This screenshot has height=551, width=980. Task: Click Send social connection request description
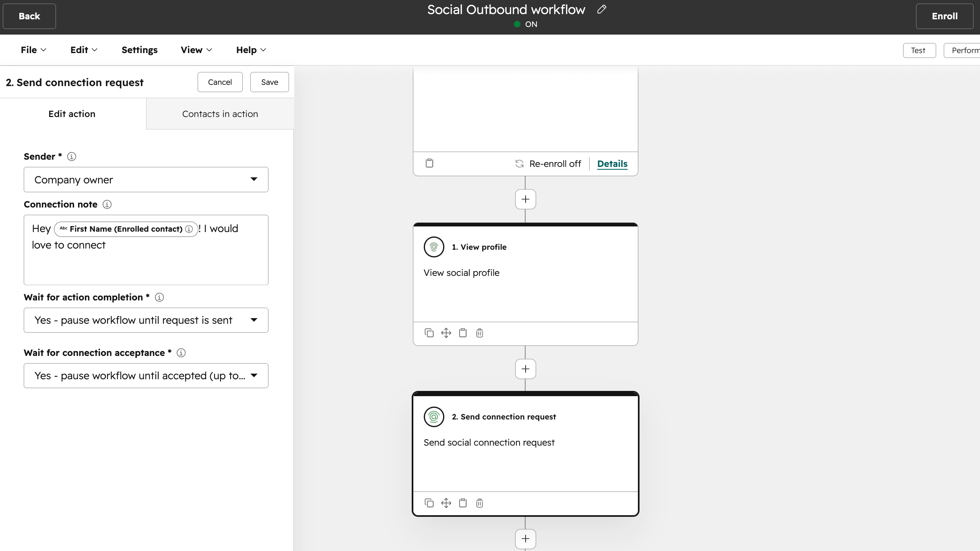coord(489,442)
